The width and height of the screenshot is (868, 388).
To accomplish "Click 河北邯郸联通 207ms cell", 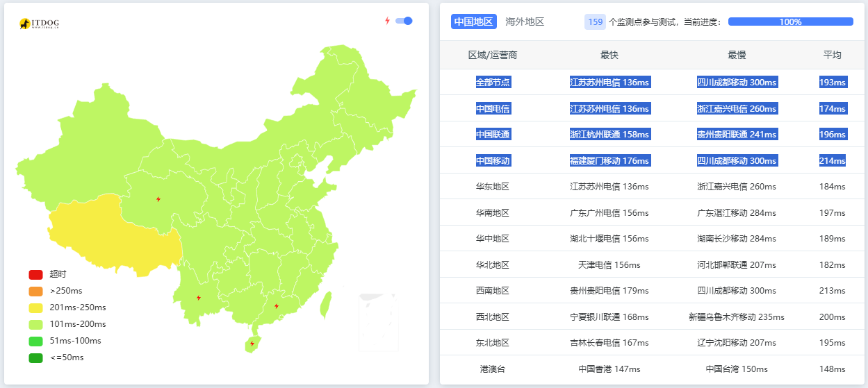I will (737, 264).
